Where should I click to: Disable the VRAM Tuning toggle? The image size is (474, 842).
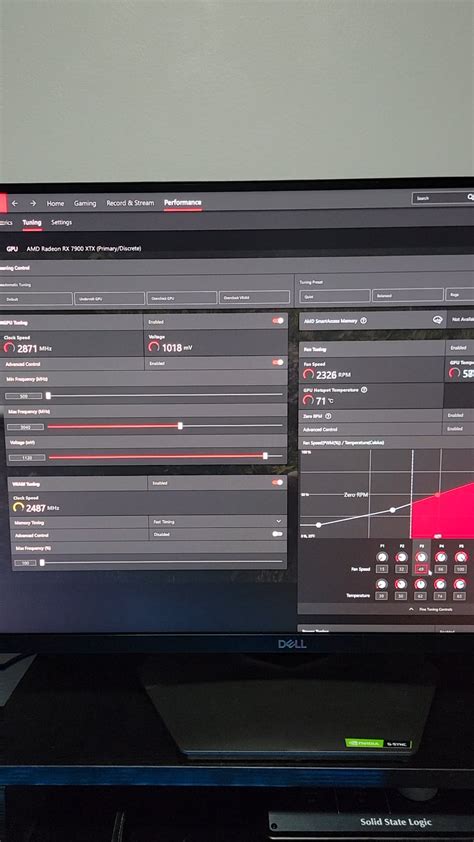278,482
